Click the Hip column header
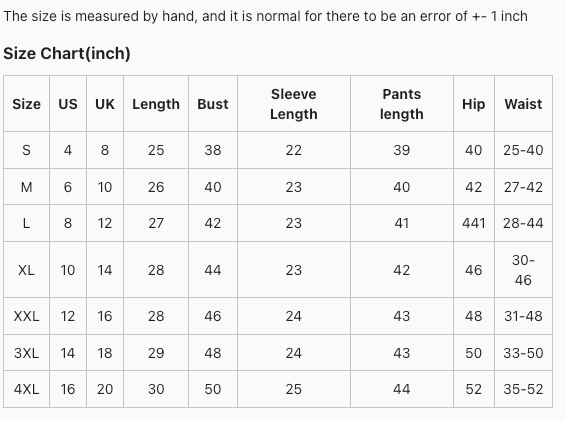Image resolution: width=565 pixels, height=421 pixels. 473,104
